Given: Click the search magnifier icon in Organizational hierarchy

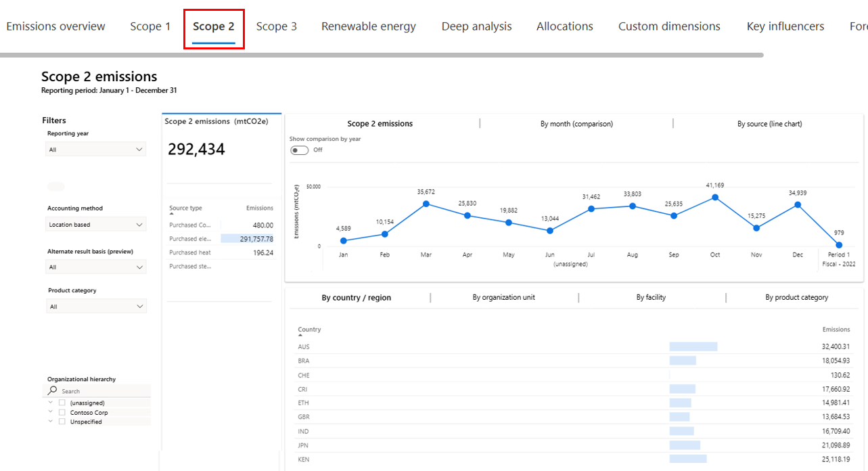Looking at the screenshot, I should coord(53,390).
